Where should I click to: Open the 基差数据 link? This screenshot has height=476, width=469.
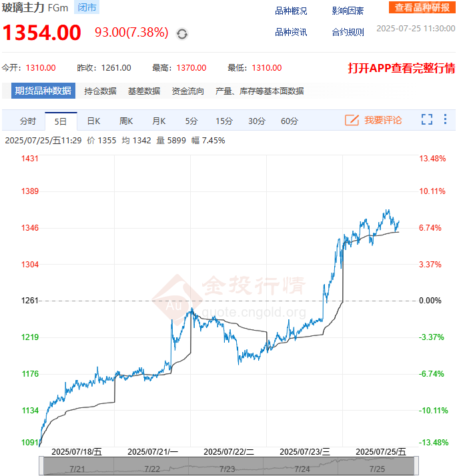tap(144, 91)
